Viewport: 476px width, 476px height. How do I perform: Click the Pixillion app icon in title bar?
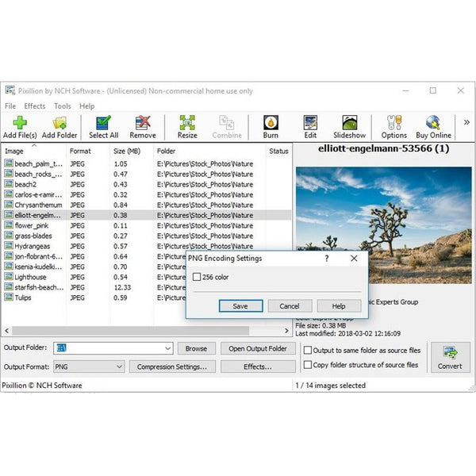pos(10,90)
